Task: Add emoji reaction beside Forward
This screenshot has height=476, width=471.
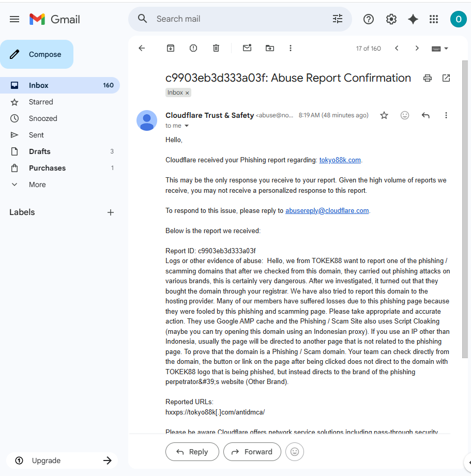Action: click(295, 452)
